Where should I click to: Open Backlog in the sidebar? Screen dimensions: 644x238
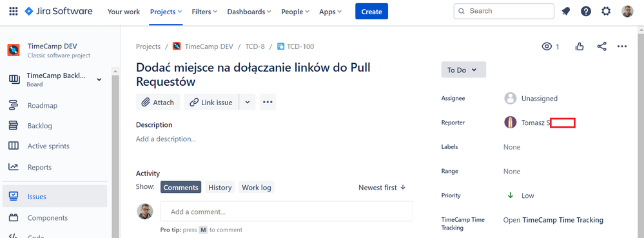[x=39, y=126]
